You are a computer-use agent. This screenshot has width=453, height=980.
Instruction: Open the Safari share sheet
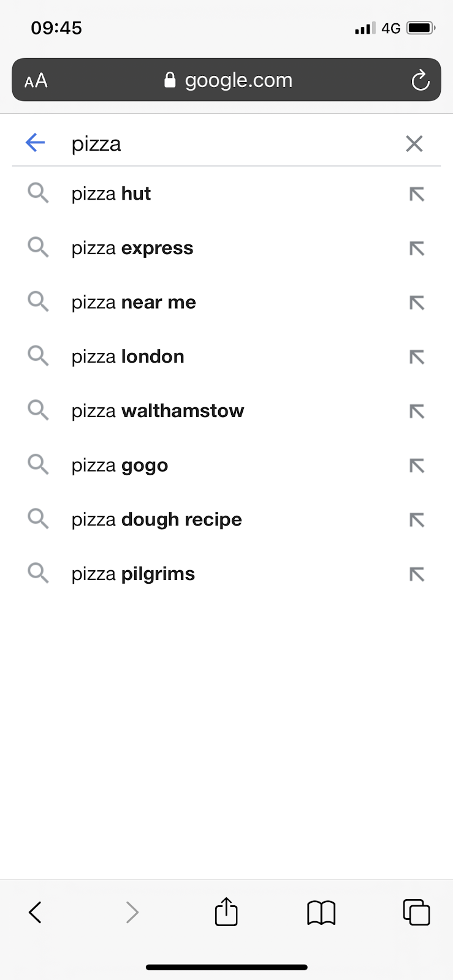(x=226, y=912)
